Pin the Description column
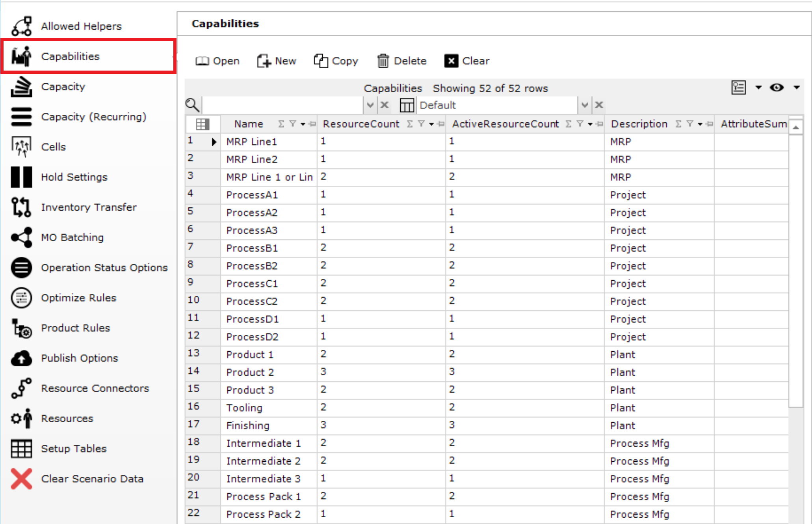The height and width of the screenshot is (524, 812). pyautogui.click(x=710, y=124)
